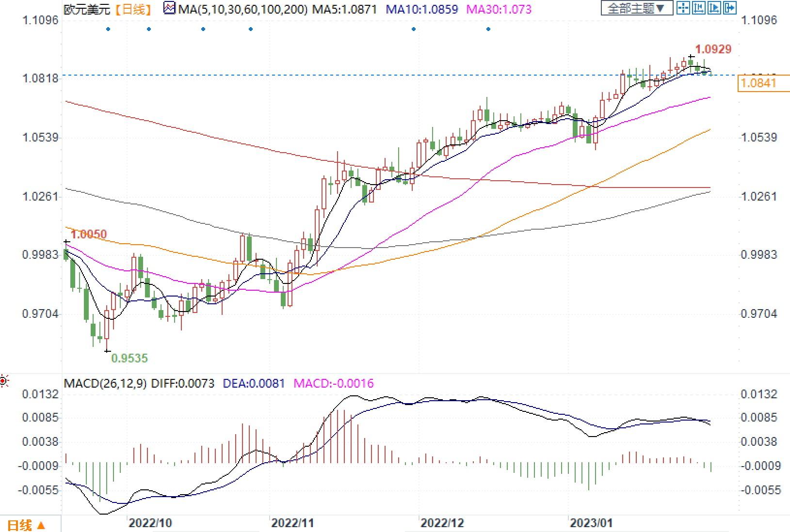The width and height of the screenshot is (790, 532).
Task: Expand the 日线 period selector at bottom-left
Action: [27, 525]
